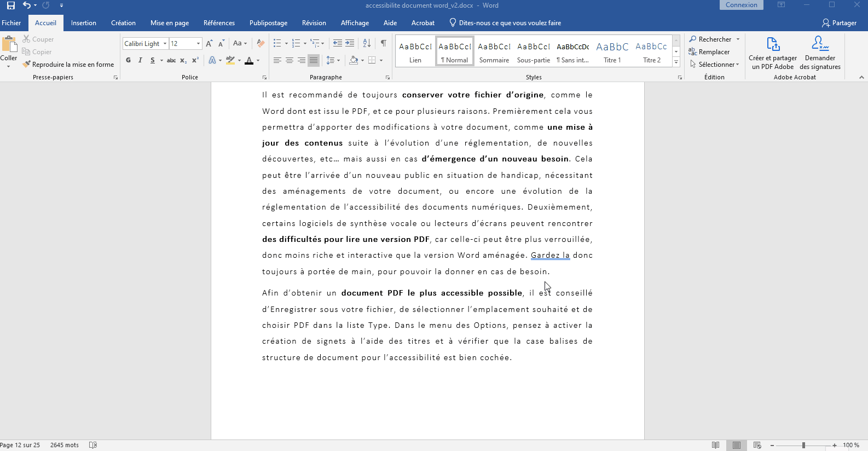Open the Styles pane launcher
This screenshot has width=868, height=451.
pyautogui.click(x=680, y=78)
